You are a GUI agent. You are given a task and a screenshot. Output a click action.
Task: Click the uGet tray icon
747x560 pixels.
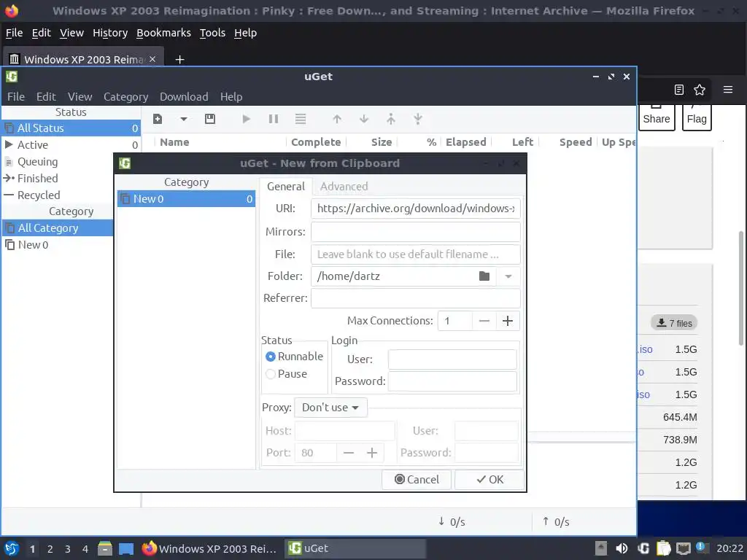click(643, 548)
